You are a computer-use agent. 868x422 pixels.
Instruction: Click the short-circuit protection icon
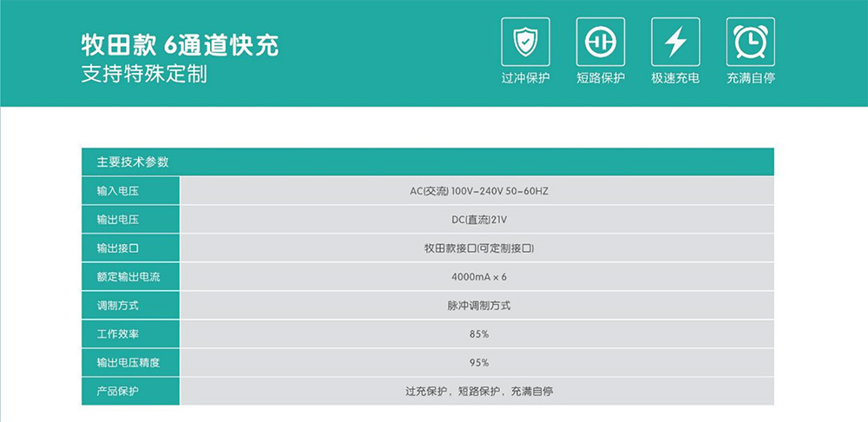(601, 42)
